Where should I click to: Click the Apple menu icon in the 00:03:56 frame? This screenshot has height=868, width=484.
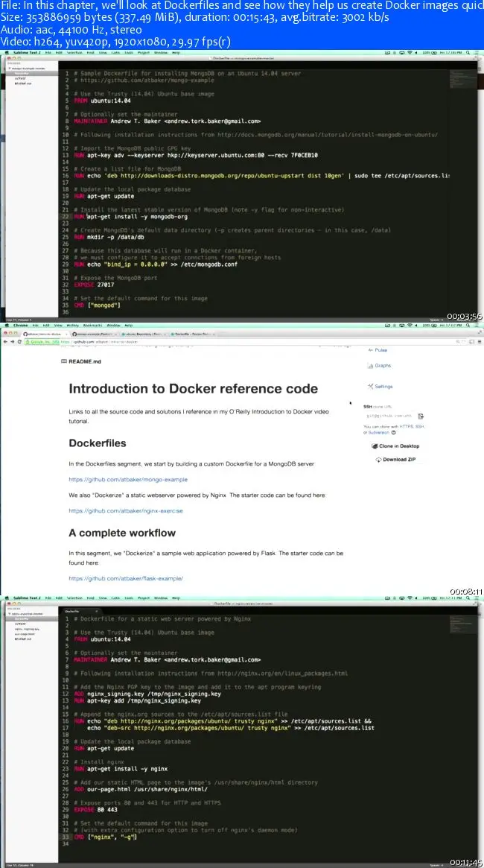click(7, 53)
